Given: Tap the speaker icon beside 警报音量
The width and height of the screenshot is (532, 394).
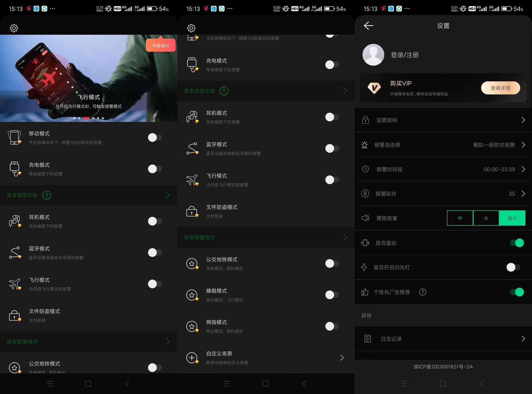Looking at the screenshot, I should pos(365,218).
